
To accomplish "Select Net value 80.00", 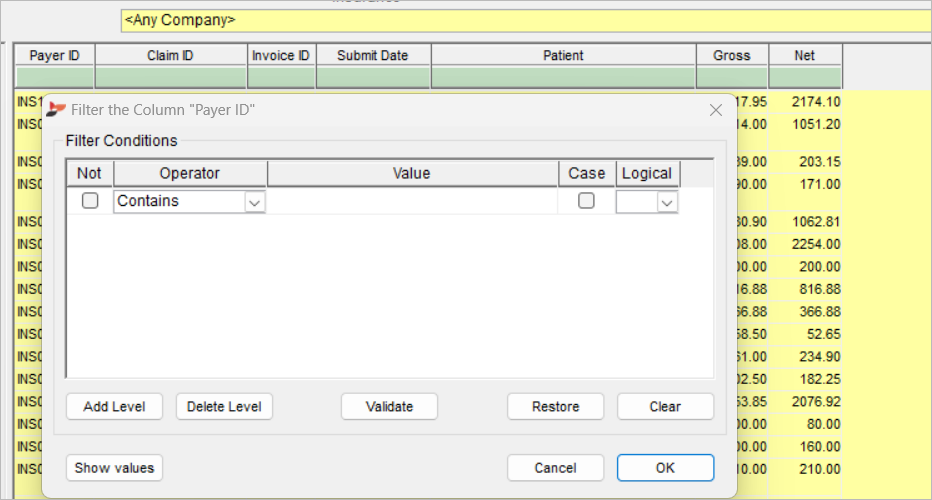I will (x=823, y=424).
